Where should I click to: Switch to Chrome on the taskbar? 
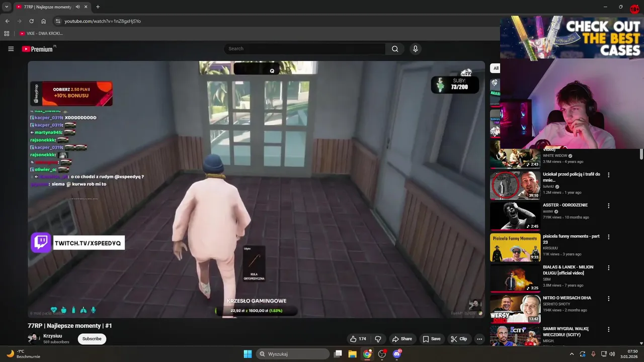pyautogui.click(x=367, y=354)
